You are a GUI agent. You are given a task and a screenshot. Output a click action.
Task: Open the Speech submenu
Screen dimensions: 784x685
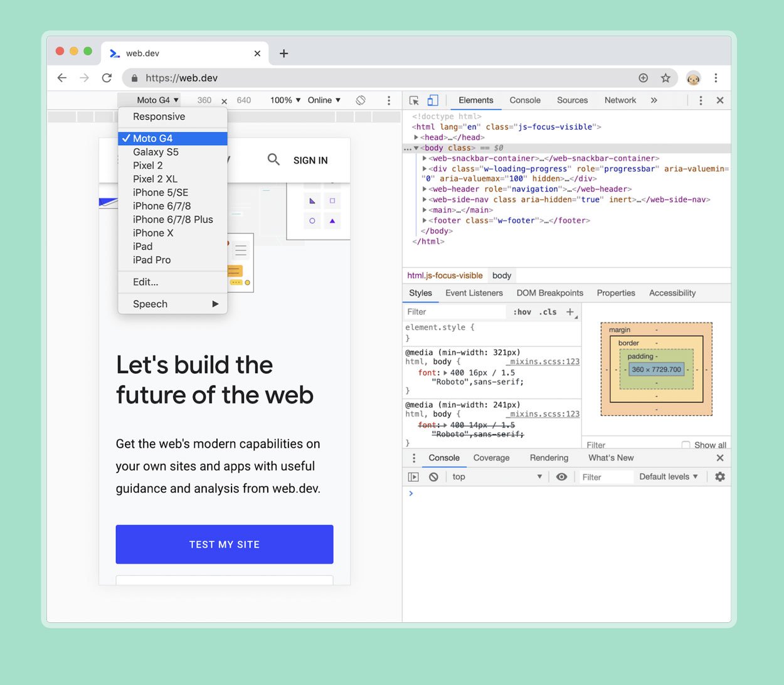(x=172, y=304)
